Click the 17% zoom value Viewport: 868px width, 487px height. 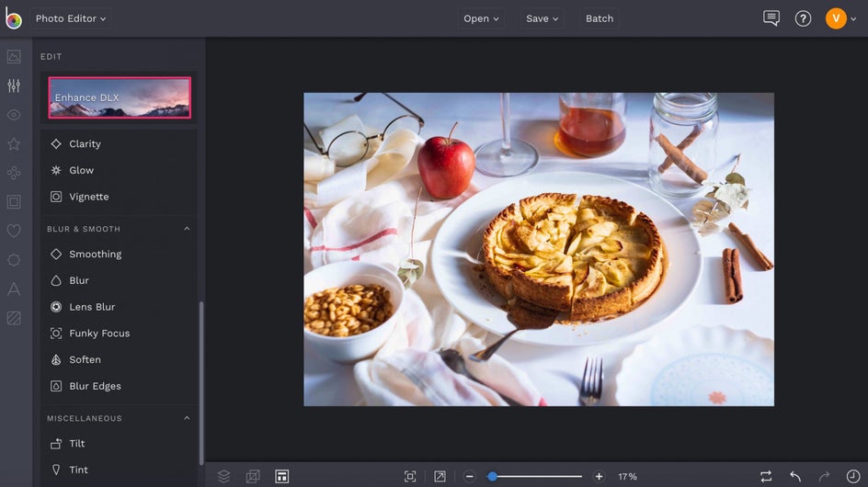click(628, 477)
